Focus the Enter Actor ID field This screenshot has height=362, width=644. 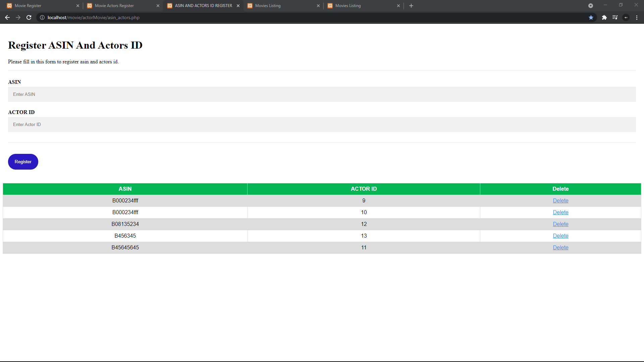coord(322,124)
